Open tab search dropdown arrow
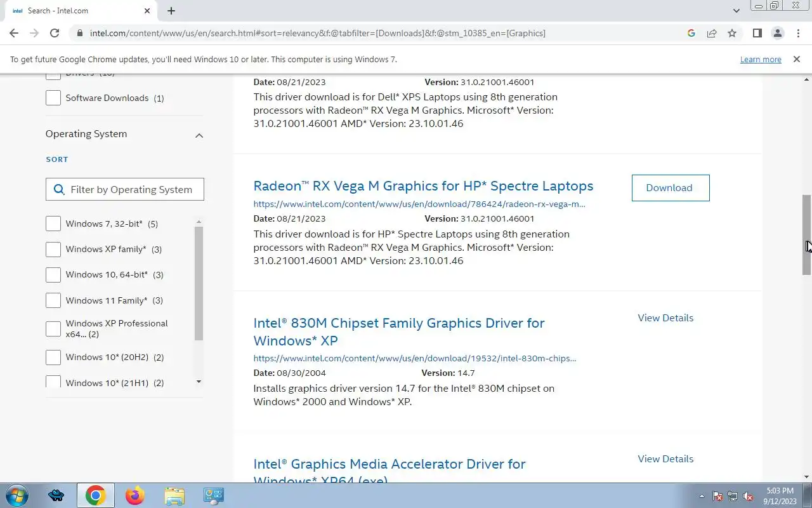Viewport: 812px width, 508px height. click(x=736, y=11)
